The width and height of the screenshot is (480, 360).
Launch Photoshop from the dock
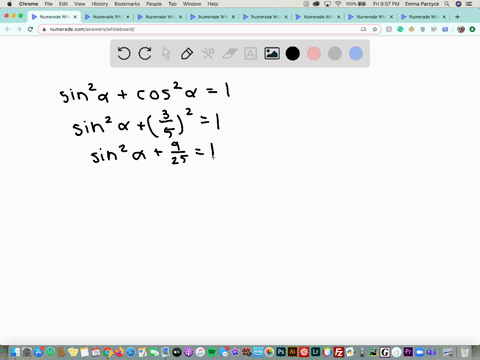pos(281,352)
